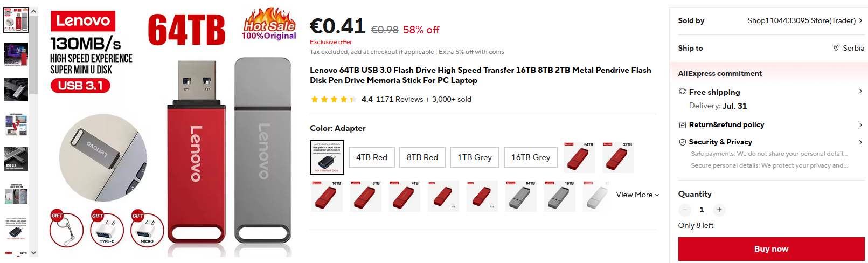
Task: Select the 4TB Red variant
Action: 372,157
